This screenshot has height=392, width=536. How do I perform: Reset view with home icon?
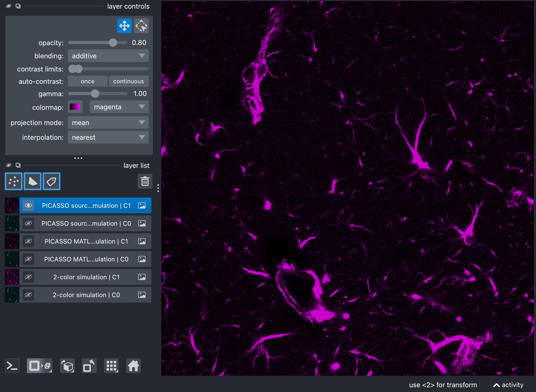pyautogui.click(x=133, y=366)
